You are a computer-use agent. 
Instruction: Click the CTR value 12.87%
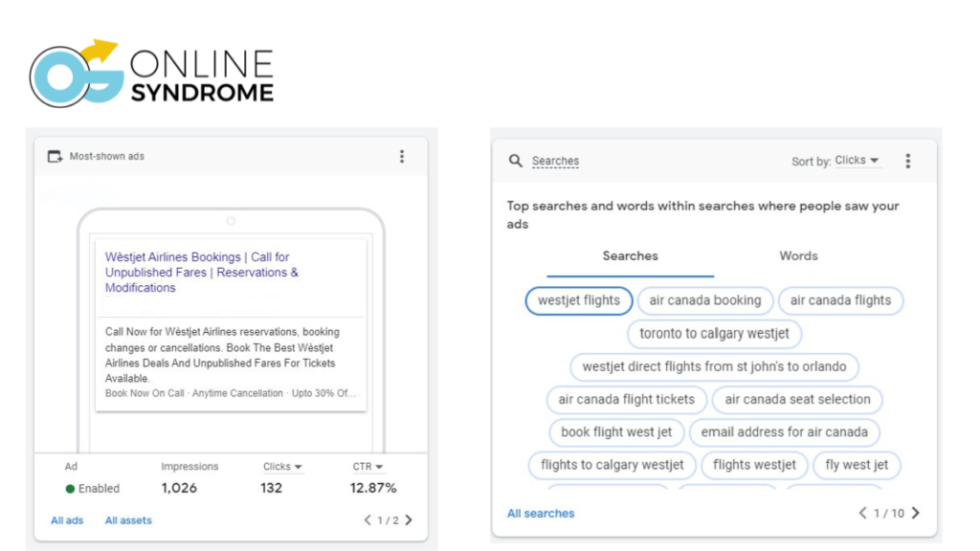point(373,488)
